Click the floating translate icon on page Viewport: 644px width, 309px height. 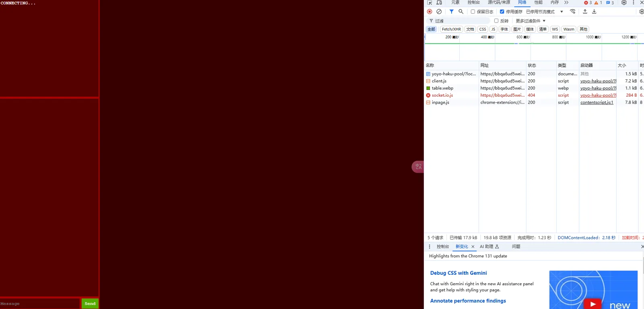click(418, 167)
